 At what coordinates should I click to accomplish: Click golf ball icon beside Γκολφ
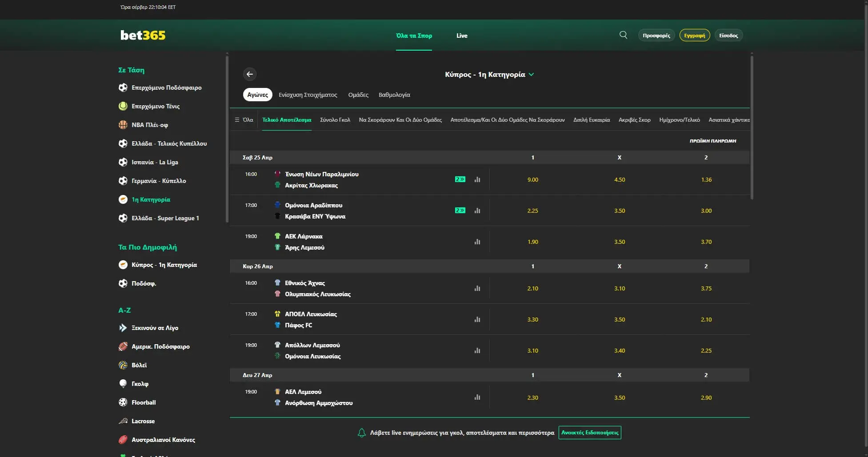[x=123, y=384]
